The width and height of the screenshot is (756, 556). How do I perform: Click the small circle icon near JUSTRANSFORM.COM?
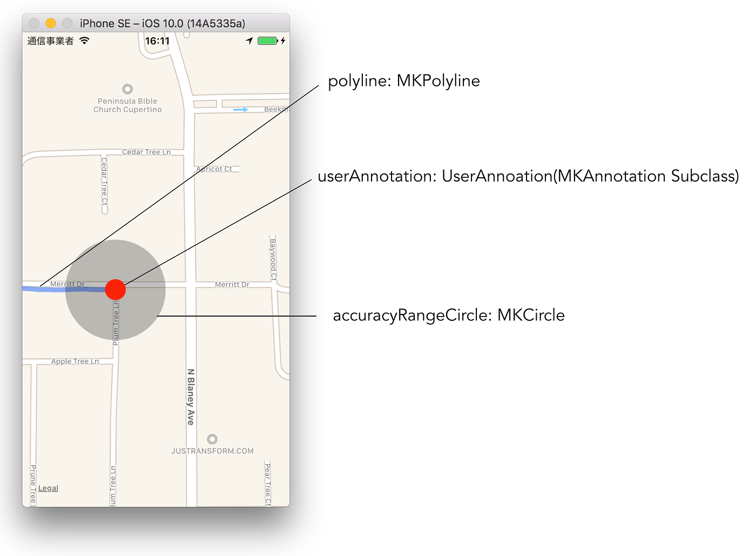click(212, 439)
